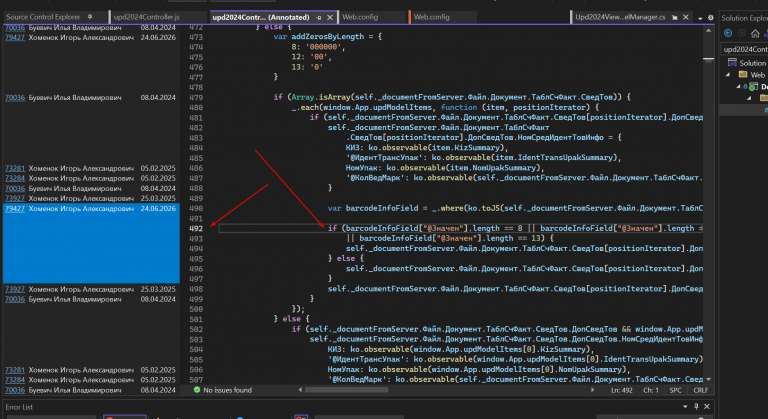Toggle SPC indentation setting

coord(675,391)
